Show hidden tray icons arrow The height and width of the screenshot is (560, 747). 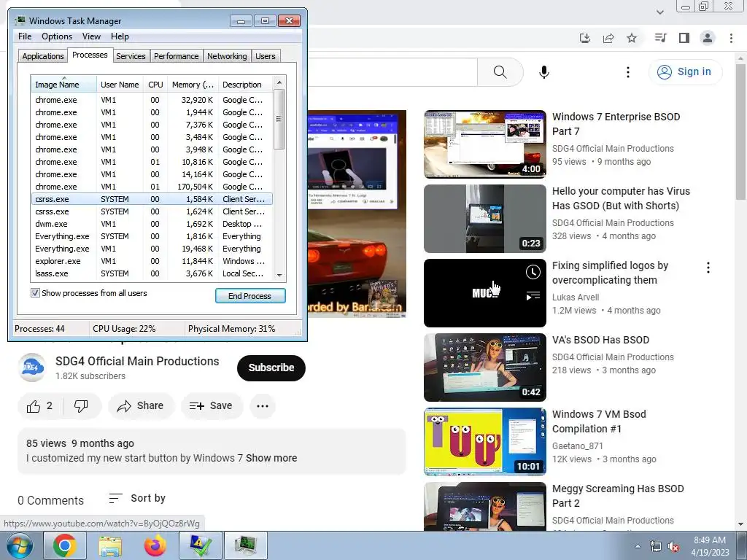(638, 547)
